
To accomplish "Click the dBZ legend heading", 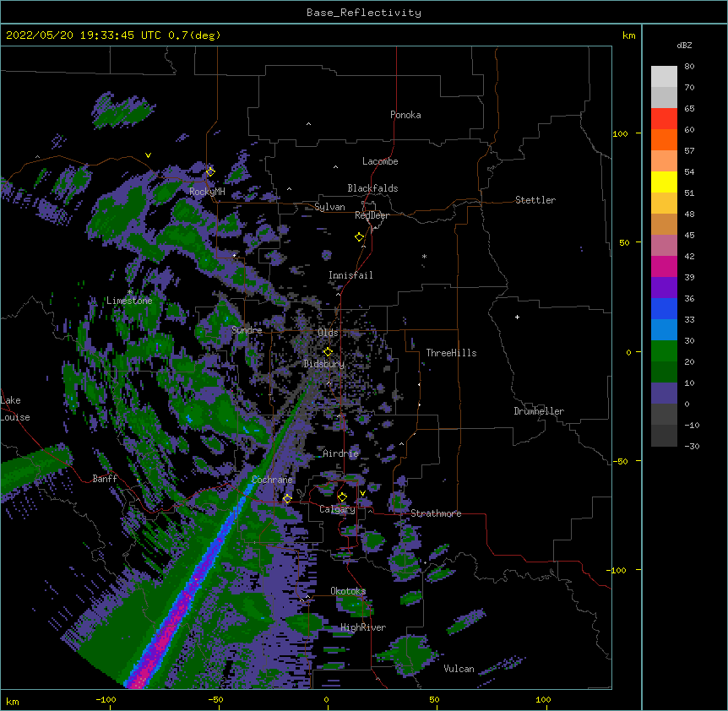I will tap(684, 45).
